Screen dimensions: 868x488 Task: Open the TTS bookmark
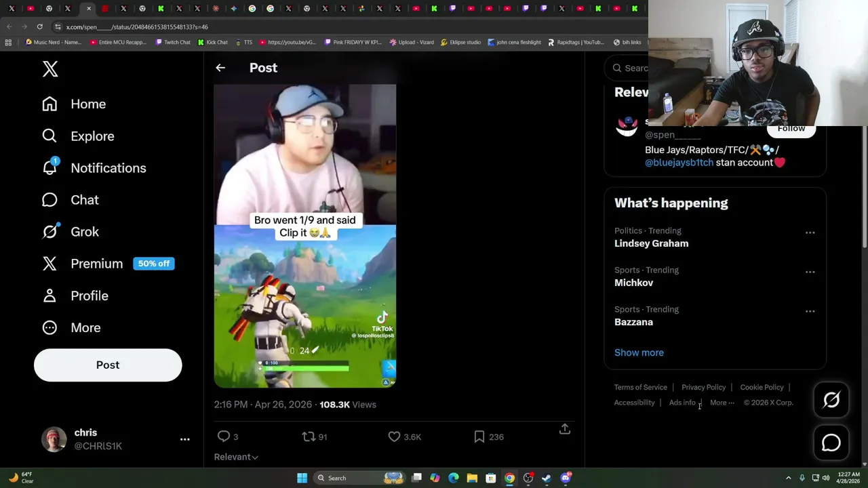coord(243,42)
